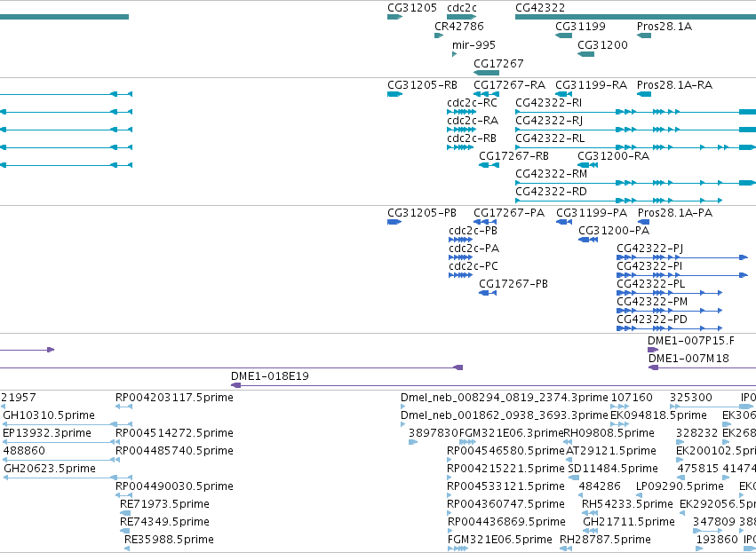Select protein label cdc2c-PA

474,249
